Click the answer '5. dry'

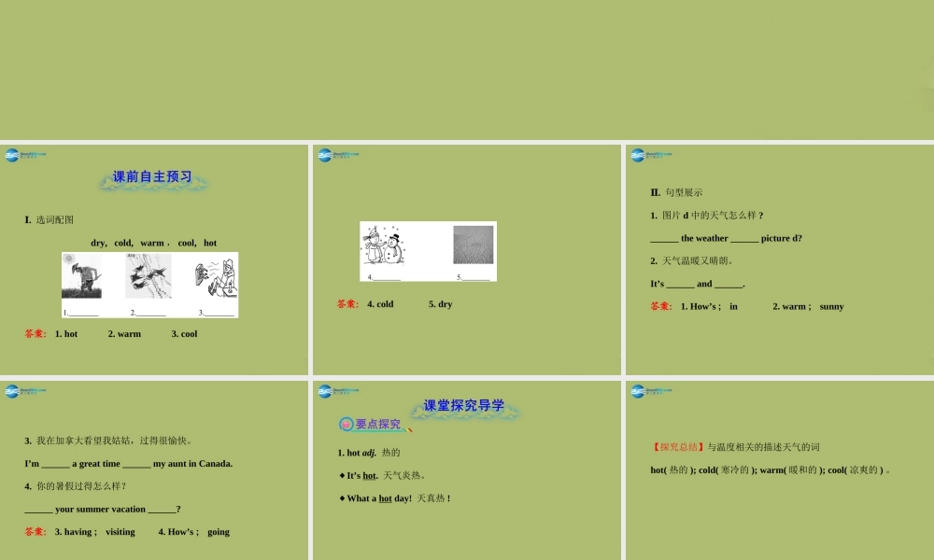coord(440,304)
